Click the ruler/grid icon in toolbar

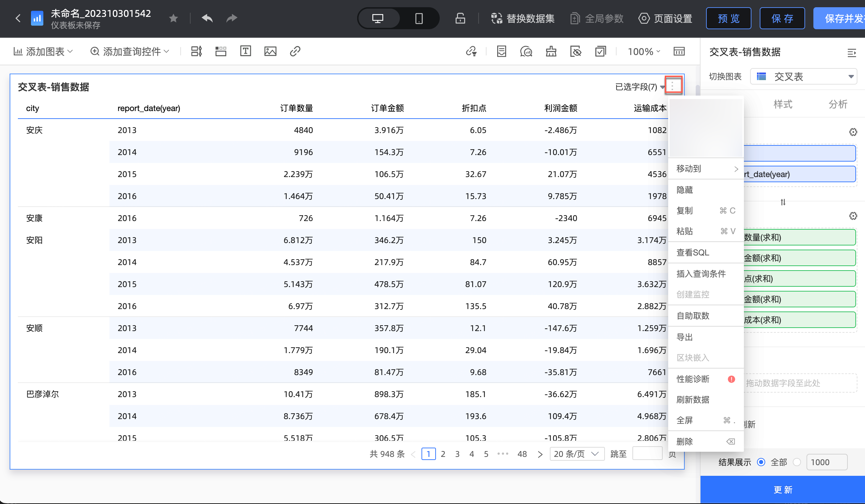679,52
